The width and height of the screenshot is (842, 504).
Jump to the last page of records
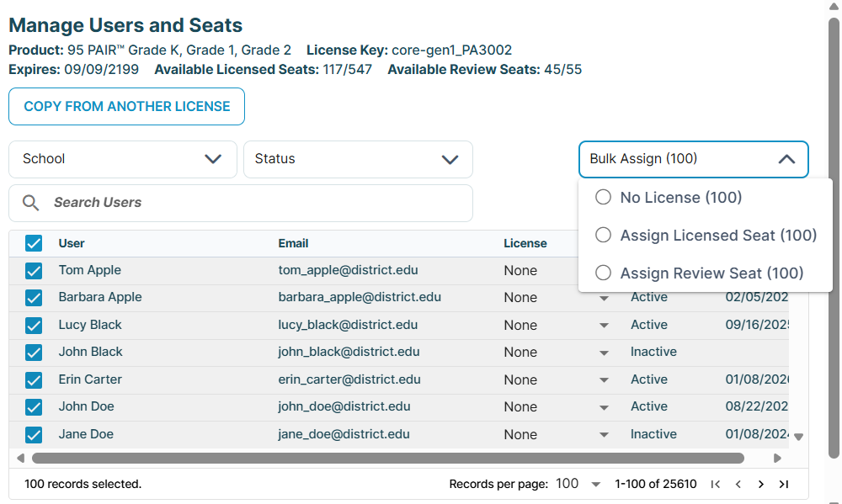click(784, 484)
